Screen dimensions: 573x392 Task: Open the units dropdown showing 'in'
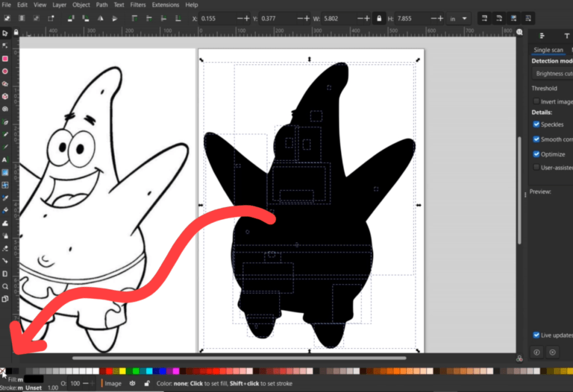[458, 18]
